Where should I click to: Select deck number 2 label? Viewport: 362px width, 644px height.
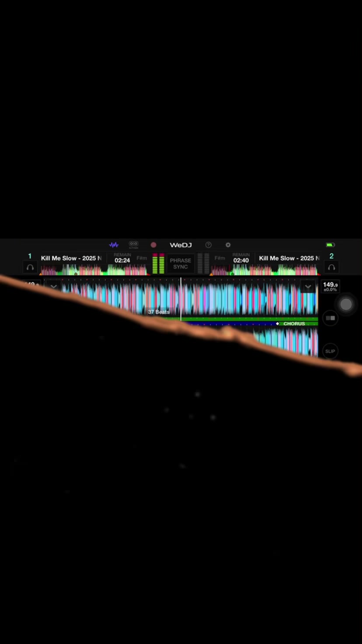pos(331,256)
